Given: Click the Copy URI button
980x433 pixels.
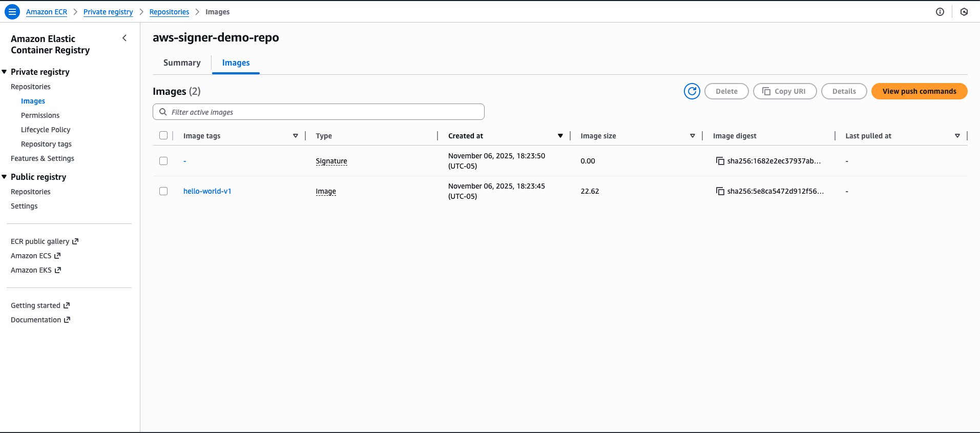Looking at the screenshot, I should pyautogui.click(x=785, y=91).
